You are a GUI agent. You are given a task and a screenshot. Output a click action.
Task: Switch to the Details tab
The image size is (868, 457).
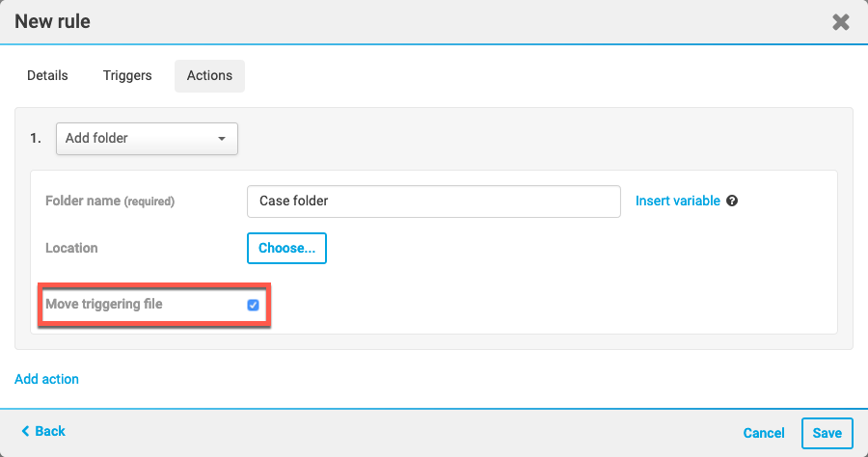[47, 76]
